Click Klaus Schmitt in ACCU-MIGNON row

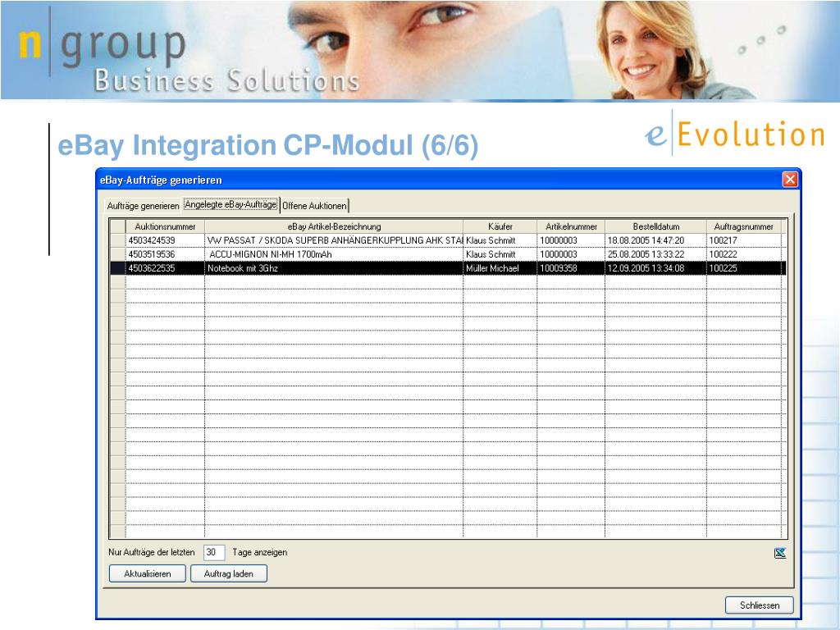tap(500, 254)
